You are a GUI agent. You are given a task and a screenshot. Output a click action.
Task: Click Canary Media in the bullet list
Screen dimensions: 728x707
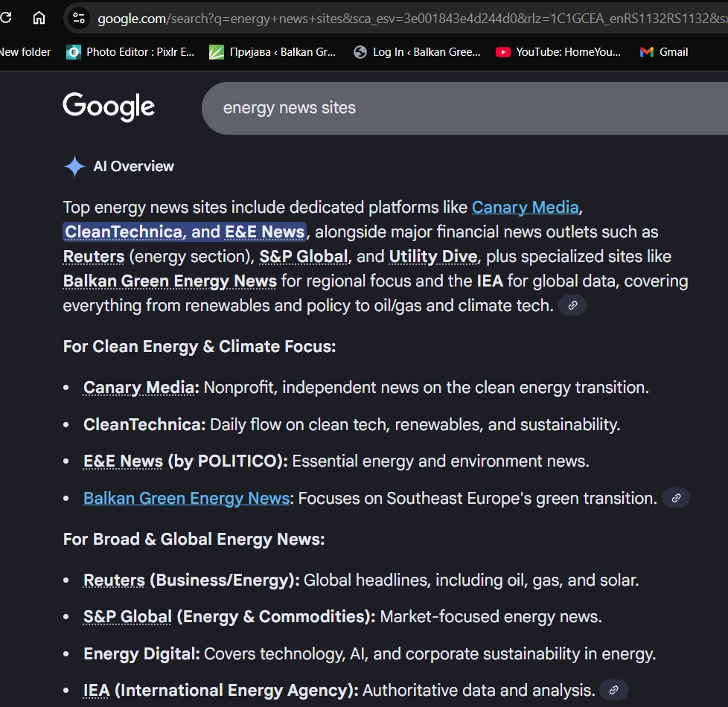pyautogui.click(x=138, y=387)
